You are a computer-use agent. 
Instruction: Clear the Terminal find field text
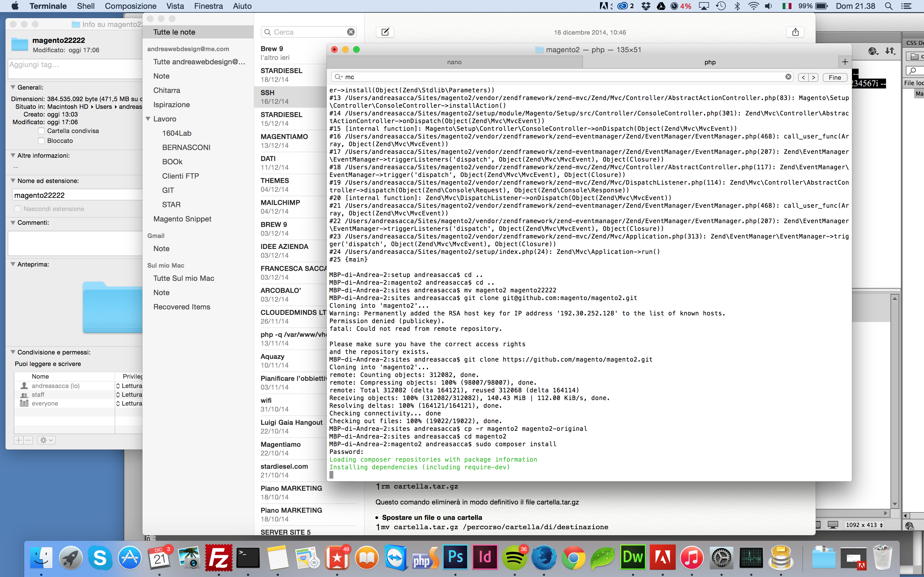coord(788,77)
